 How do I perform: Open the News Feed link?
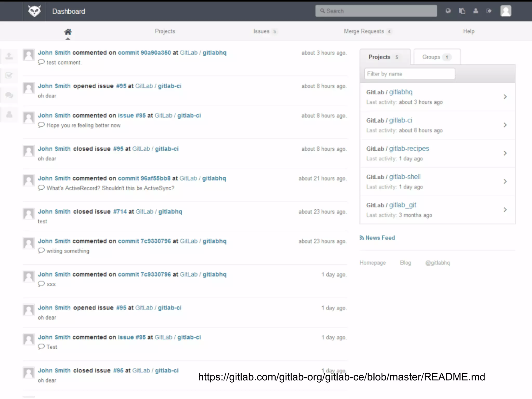pos(380,238)
